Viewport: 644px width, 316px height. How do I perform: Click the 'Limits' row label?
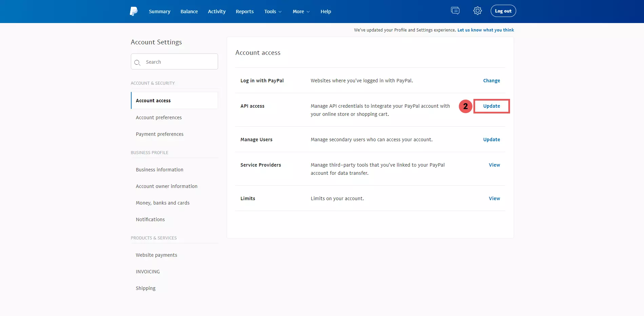[x=248, y=198]
